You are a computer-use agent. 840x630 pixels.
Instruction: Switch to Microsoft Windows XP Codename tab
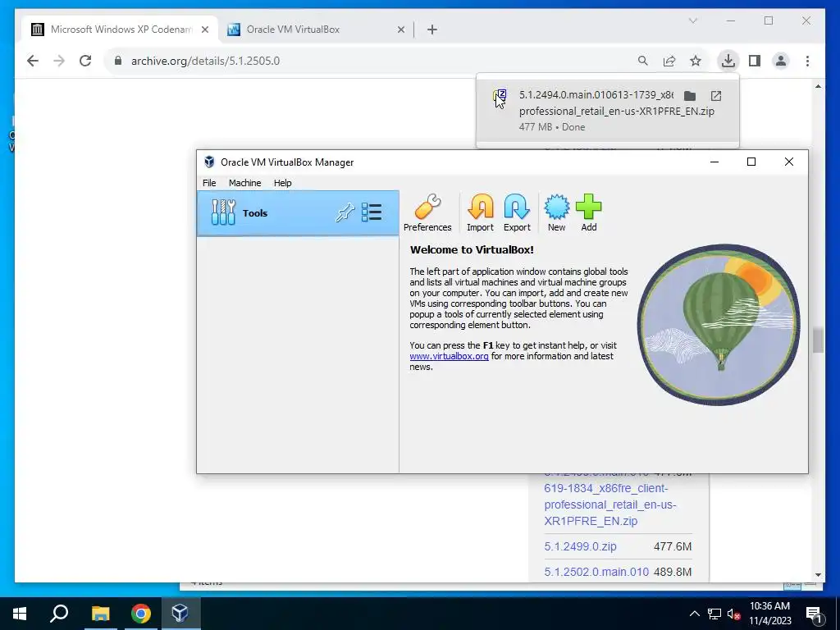tap(120, 30)
